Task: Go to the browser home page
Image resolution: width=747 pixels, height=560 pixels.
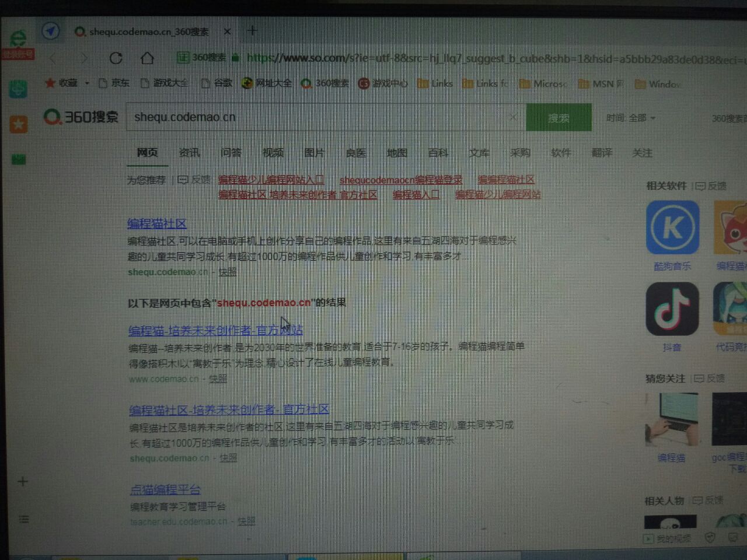Action: click(x=147, y=58)
